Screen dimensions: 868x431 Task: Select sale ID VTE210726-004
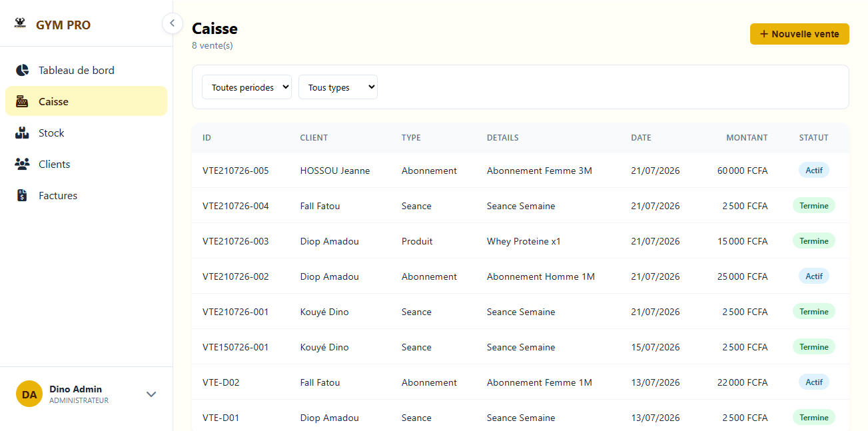pos(236,206)
